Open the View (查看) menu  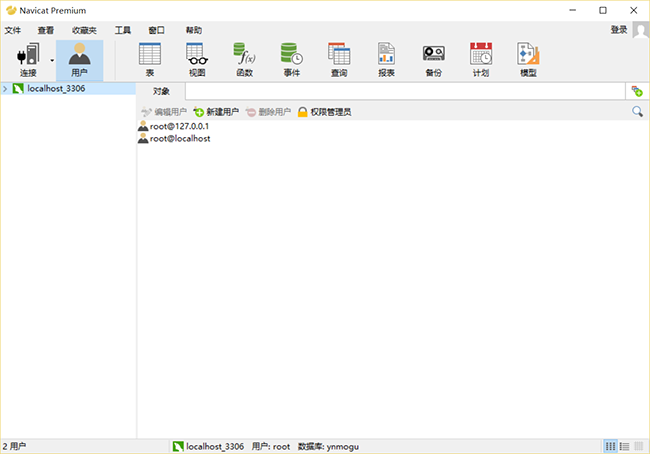click(x=46, y=30)
